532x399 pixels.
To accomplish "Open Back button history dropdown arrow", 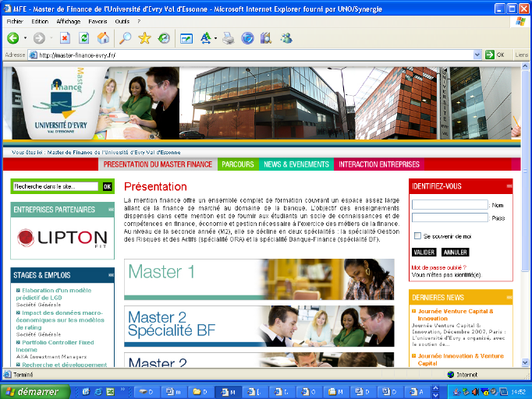I will 25,38.
